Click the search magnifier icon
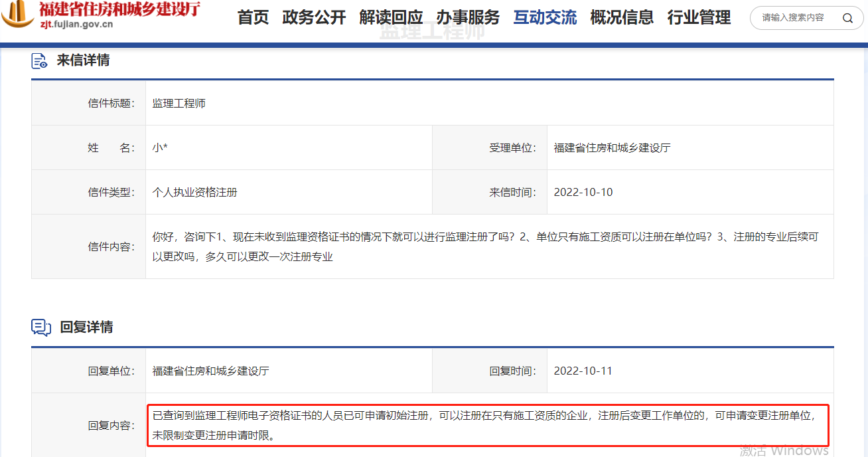Screen dimensions: 868x457 pyautogui.click(x=847, y=18)
